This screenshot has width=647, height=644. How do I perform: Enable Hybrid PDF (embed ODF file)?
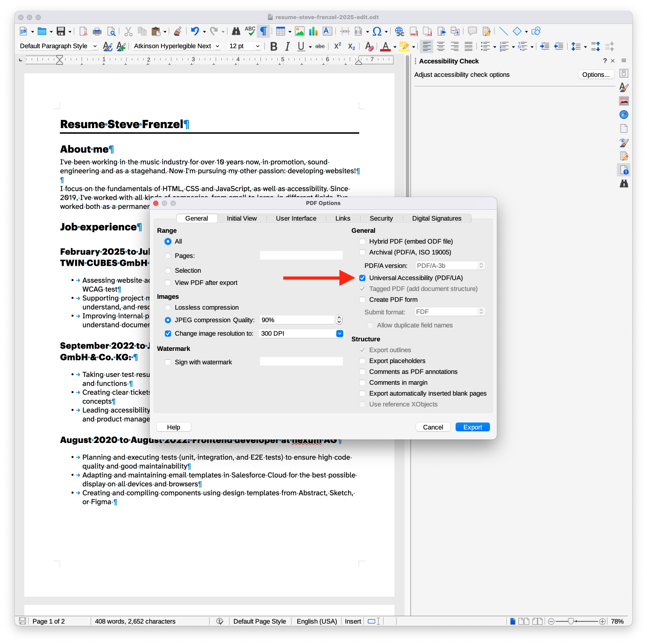(362, 241)
